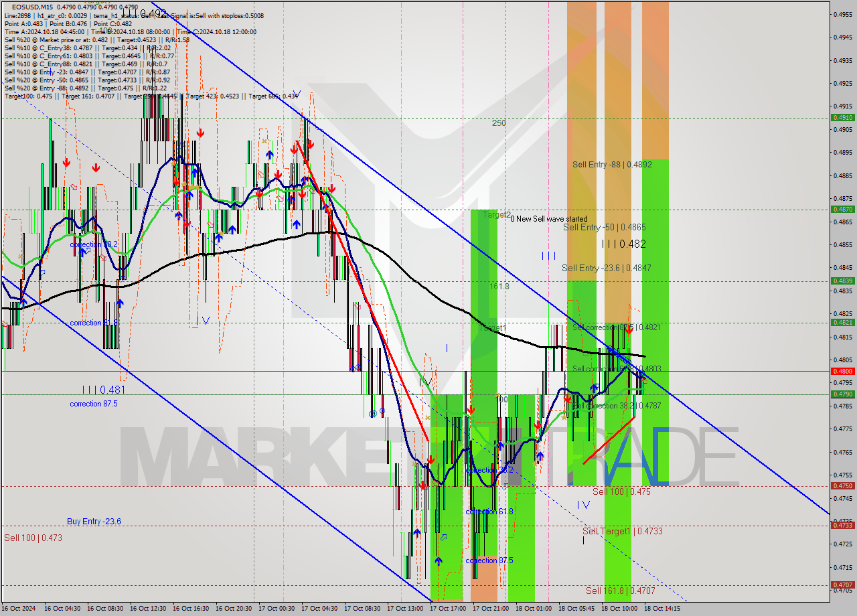
Task: Click the '17 Oct 13:00' time axis label
Action: coord(404,609)
